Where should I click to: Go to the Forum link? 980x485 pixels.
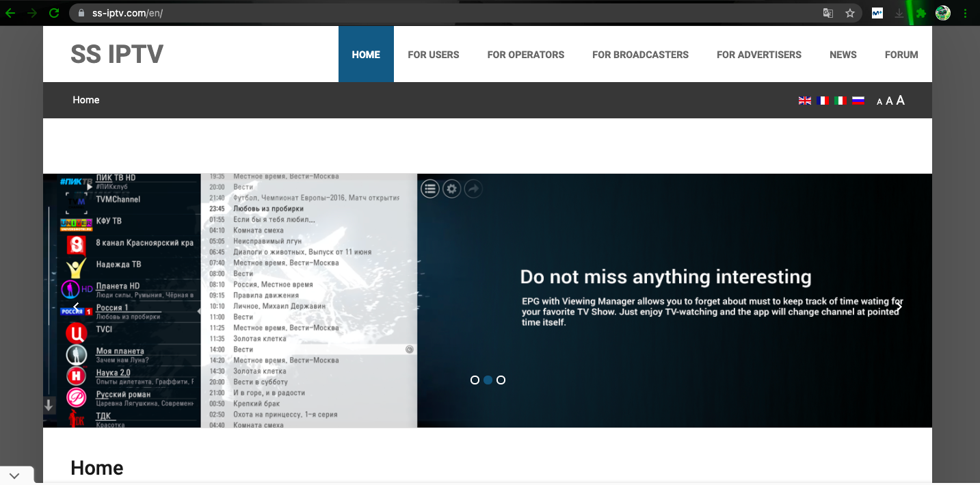[x=901, y=55]
